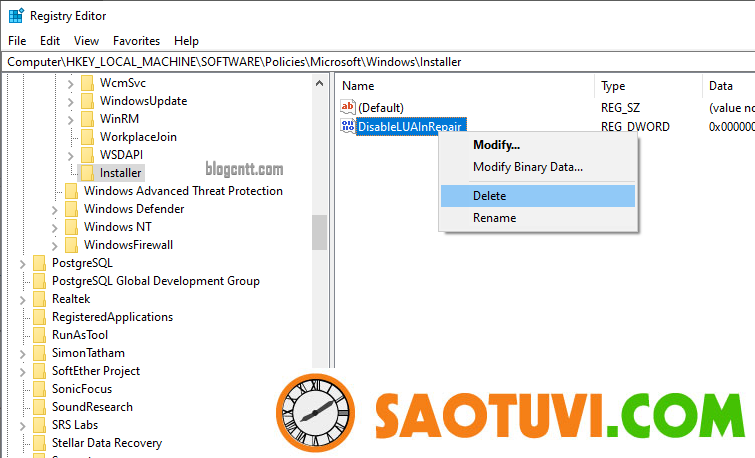Click the registry path address bar
This screenshot has height=458, width=755.
click(378, 62)
